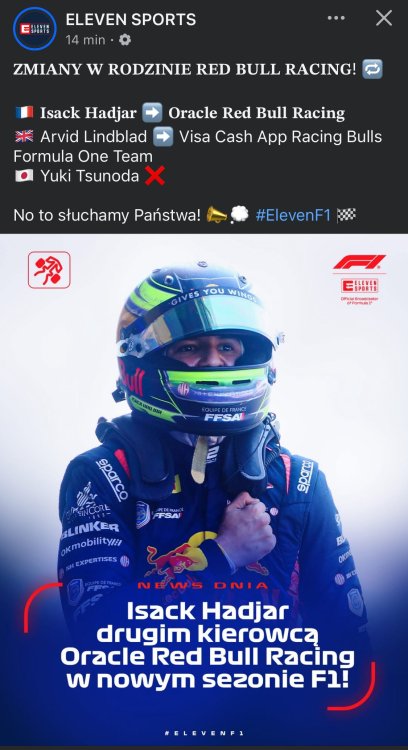Viewport: 408px width, 750px height.
Task: Click the Japanese flag beside Yuki Tsunoda
Action: tap(24, 176)
